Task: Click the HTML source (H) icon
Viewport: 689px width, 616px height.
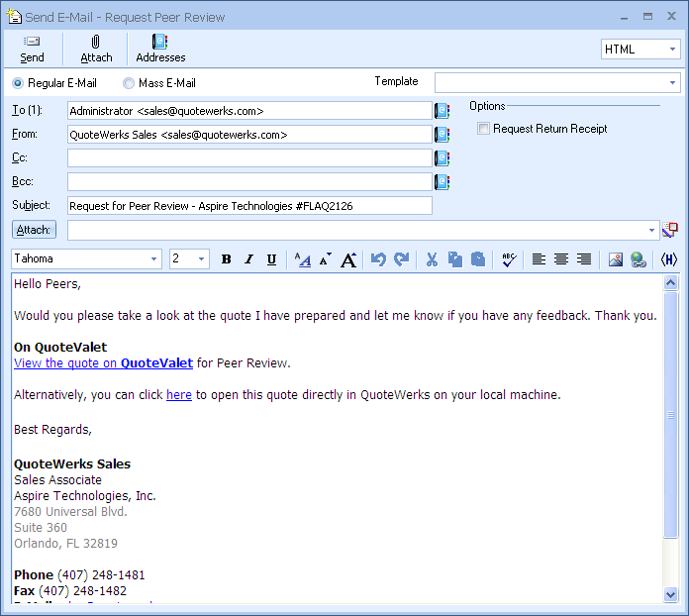Action: [669, 259]
